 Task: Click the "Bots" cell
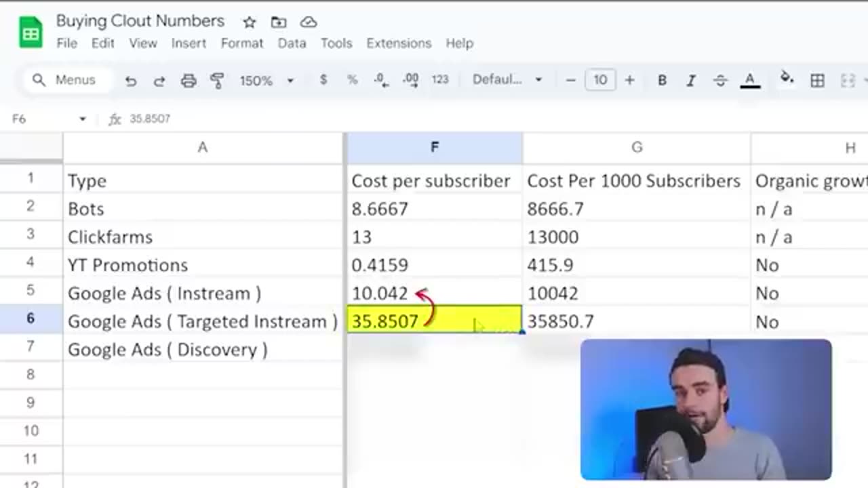[203, 209]
